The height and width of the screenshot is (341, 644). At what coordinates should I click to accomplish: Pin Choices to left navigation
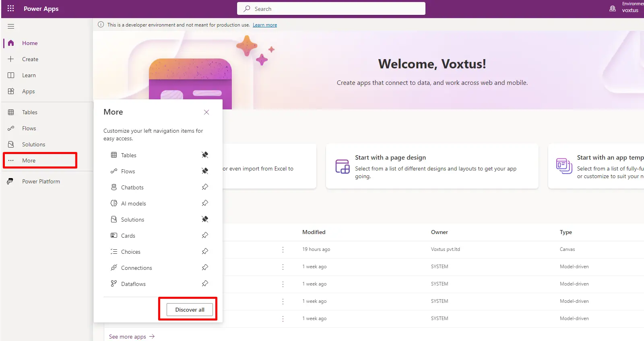pos(205,251)
